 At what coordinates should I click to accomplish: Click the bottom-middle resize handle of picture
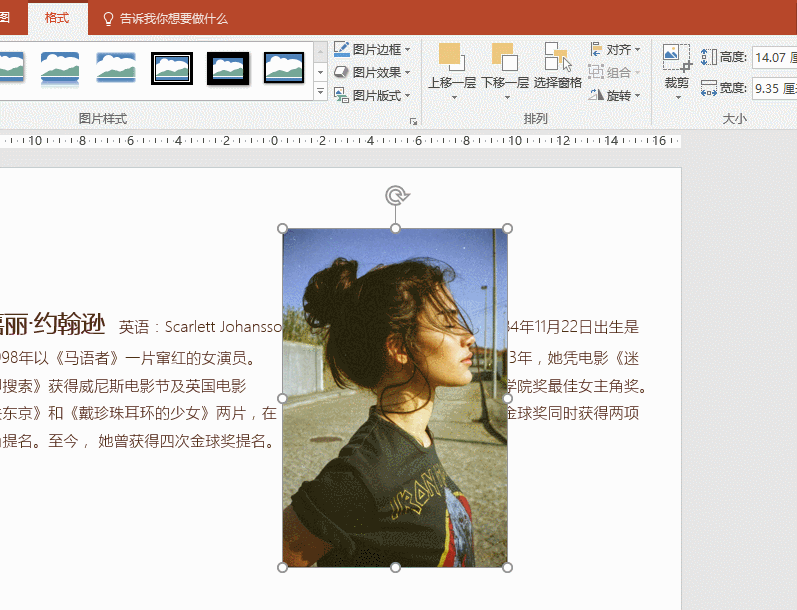395,567
